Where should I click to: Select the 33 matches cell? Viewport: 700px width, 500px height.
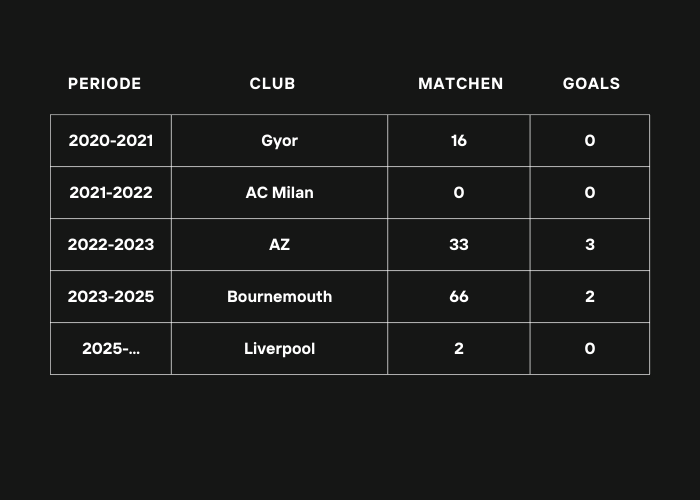(459, 245)
